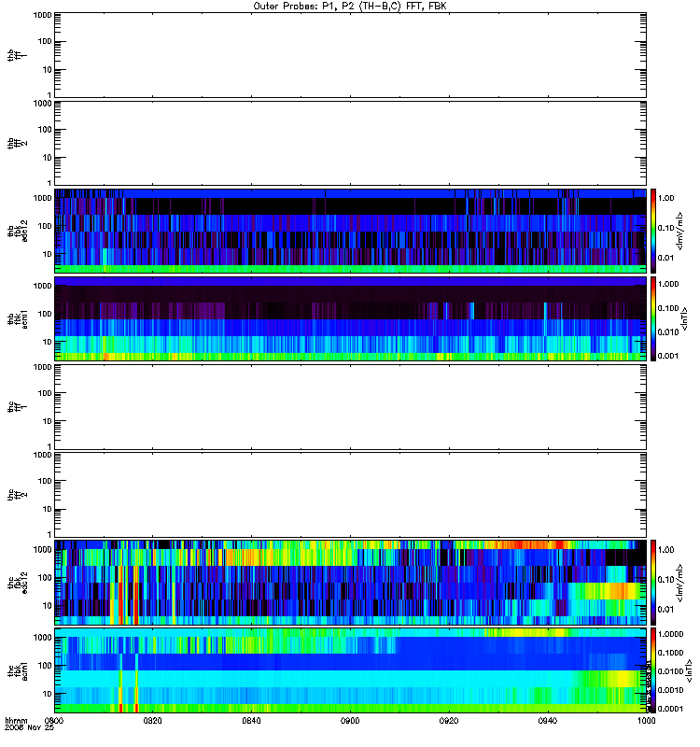
Task: Select the thb fbk edc12 color bar
Action: [x=653, y=231]
